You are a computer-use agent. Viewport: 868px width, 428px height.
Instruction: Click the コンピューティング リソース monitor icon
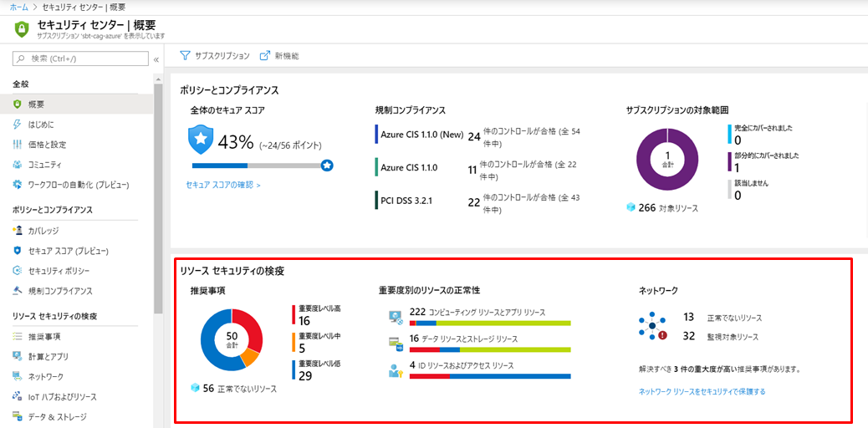coord(396,318)
